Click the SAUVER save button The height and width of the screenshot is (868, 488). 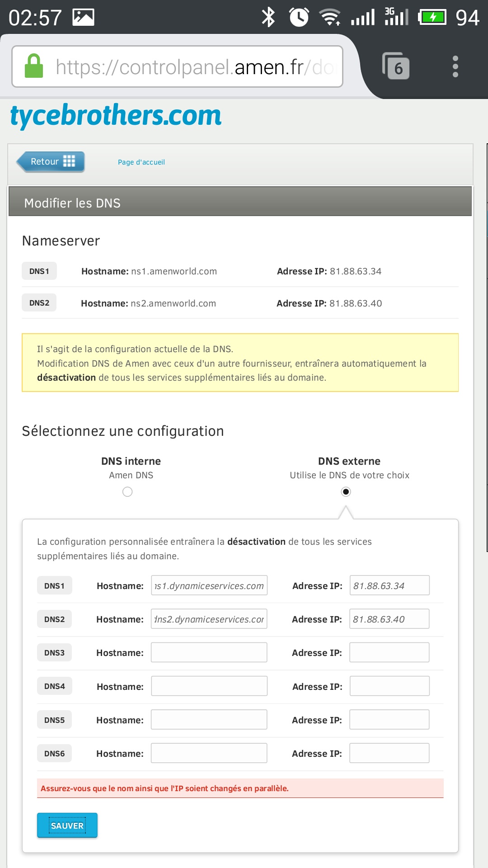pos(67,826)
